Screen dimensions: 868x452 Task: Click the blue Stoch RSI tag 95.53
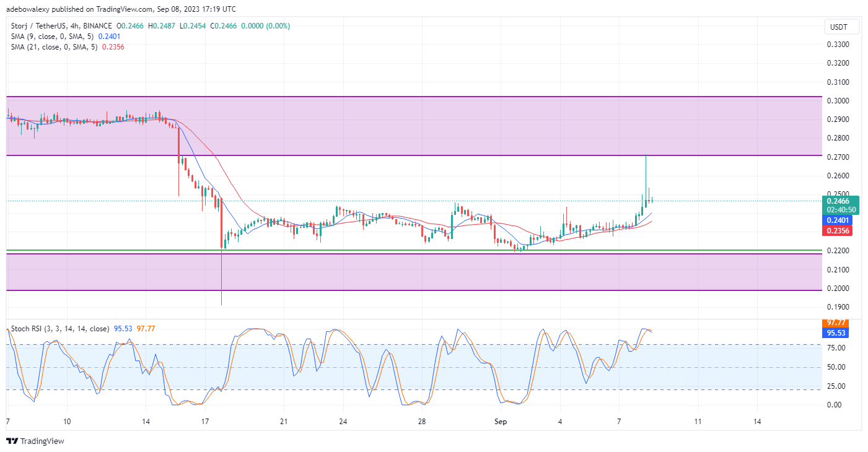[x=835, y=332]
